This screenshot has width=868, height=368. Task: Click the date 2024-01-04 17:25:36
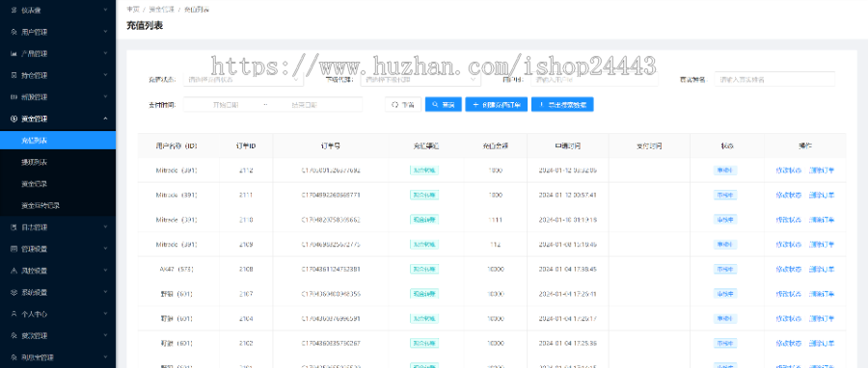[x=567, y=343]
